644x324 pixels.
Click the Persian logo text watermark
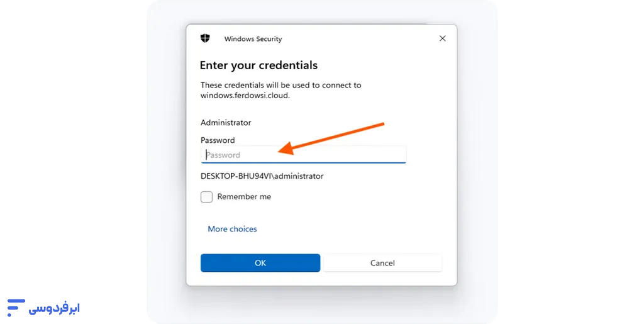[x=55, y=308]
